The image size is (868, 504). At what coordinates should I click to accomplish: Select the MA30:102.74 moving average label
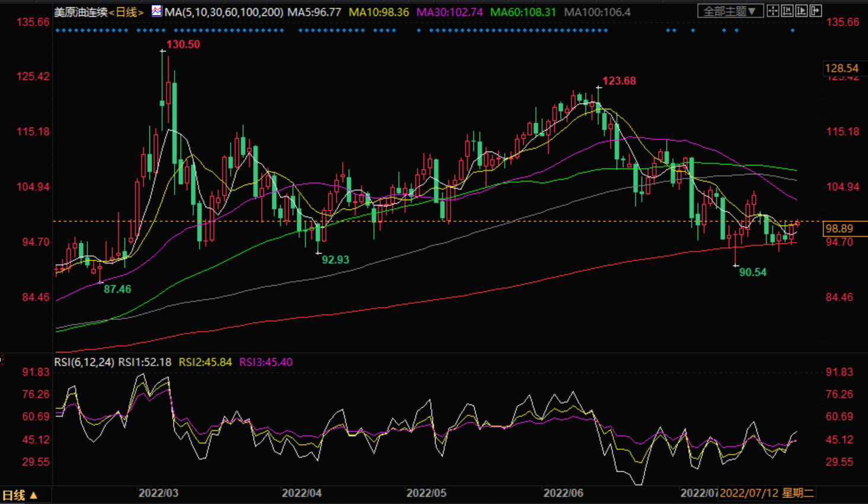point(450,12)
